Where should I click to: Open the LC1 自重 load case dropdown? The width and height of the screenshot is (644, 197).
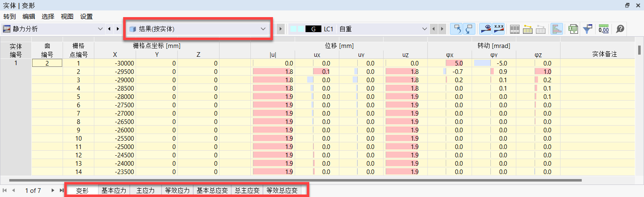coord(359,29)
